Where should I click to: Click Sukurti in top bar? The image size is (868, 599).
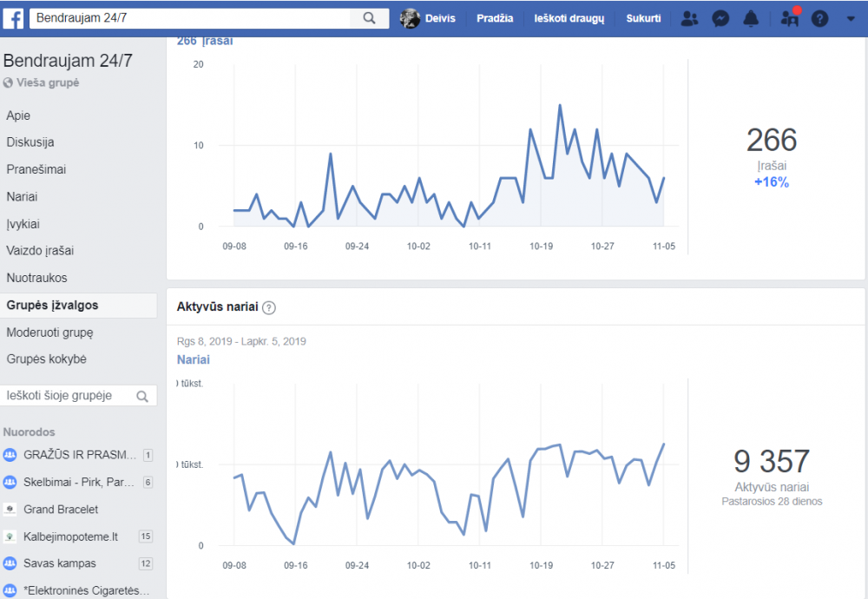pyautogui.click(x=643, y=18)
